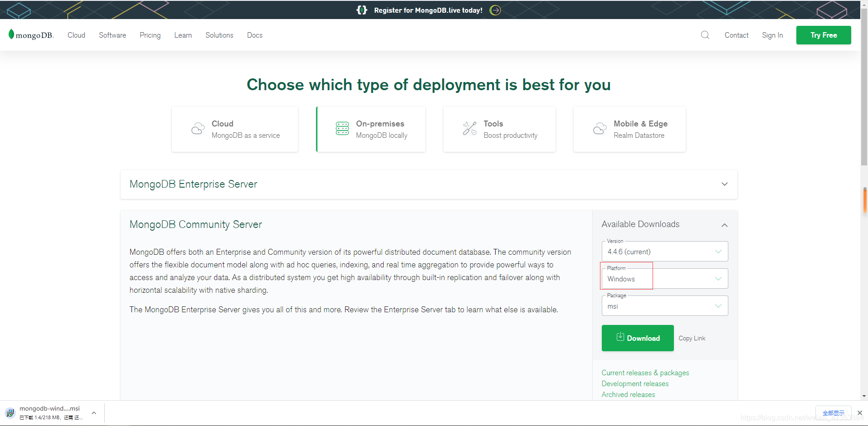The width and height of the screenshot is (868, 426).
Task: Open the Solutions menu
Action: click(219, 35)
